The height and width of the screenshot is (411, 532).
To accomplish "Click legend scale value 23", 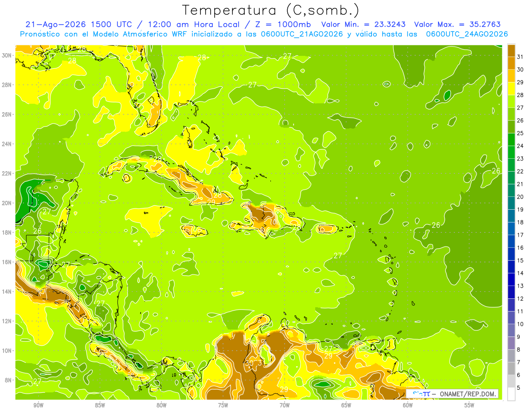I will pyautogui.click(x=520, y=158).
